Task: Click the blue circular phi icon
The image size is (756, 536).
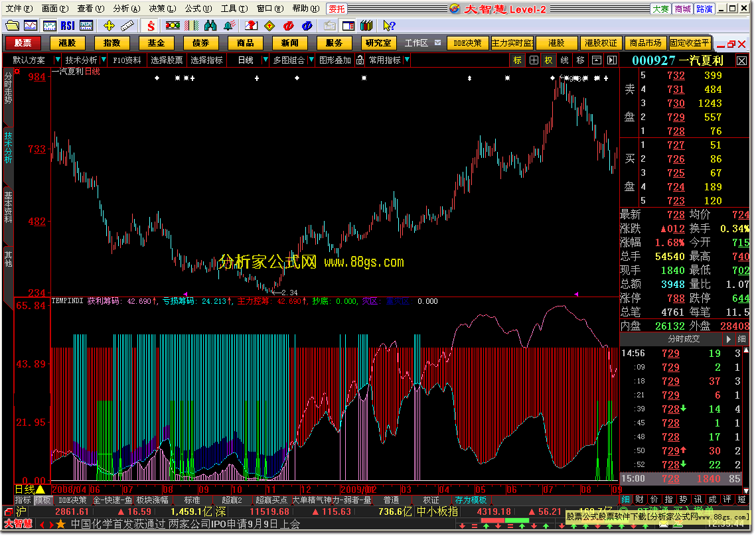Action: (x=307, y=26)
